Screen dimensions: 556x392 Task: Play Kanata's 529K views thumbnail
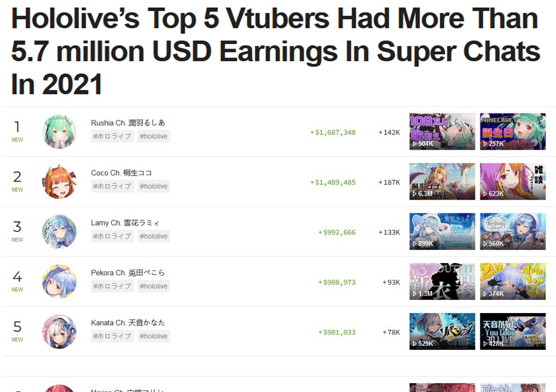442,332
